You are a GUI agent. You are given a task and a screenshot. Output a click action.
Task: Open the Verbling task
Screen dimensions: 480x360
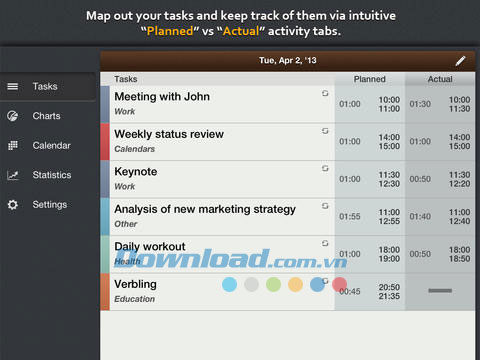point(217,291)
